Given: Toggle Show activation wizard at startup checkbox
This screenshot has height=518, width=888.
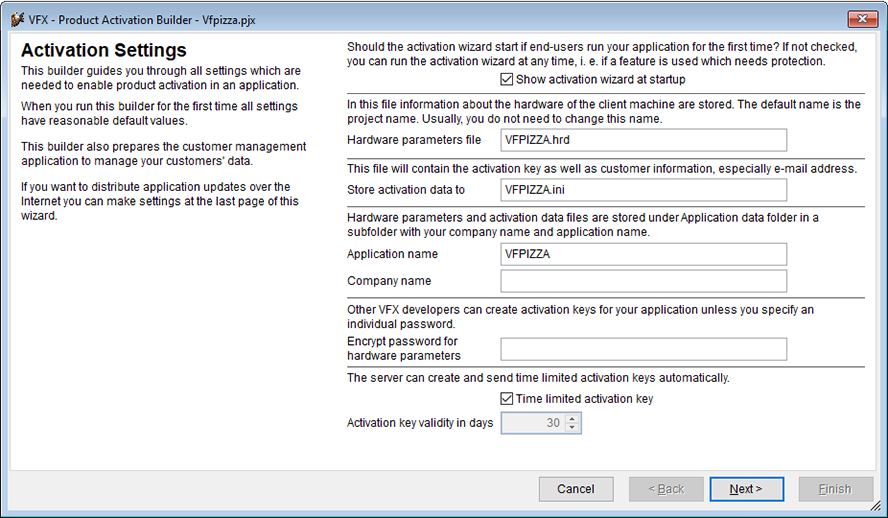Looking at the screenshot, I should 507,79.
